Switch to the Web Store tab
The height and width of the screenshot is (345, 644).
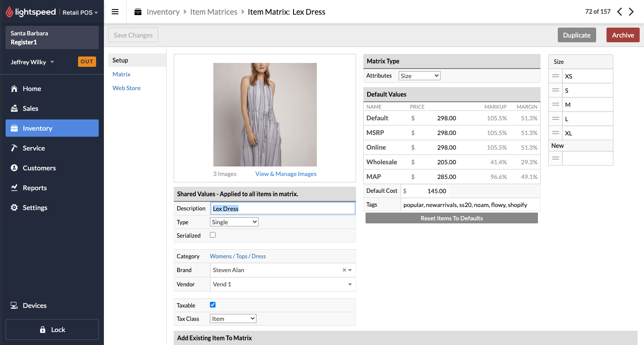pyautogui.click(x=126, y=88)
